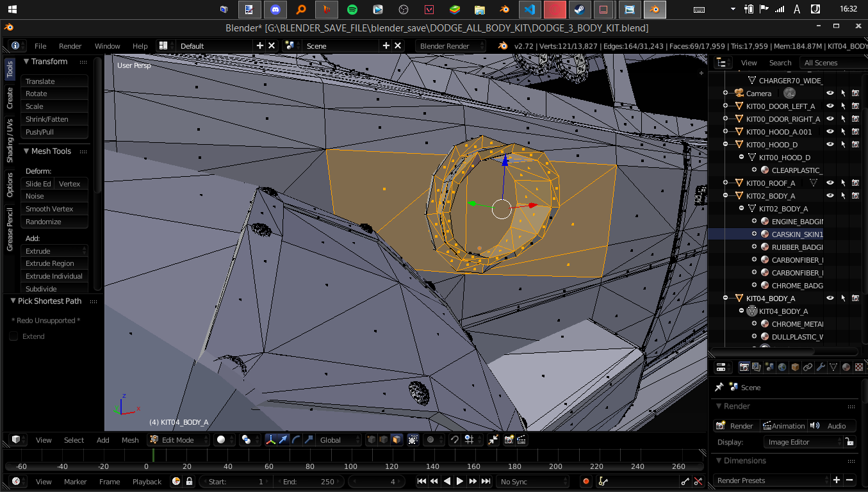
Task: Open the Add menu in 3D view header
Action: click(x=103, y=440)
